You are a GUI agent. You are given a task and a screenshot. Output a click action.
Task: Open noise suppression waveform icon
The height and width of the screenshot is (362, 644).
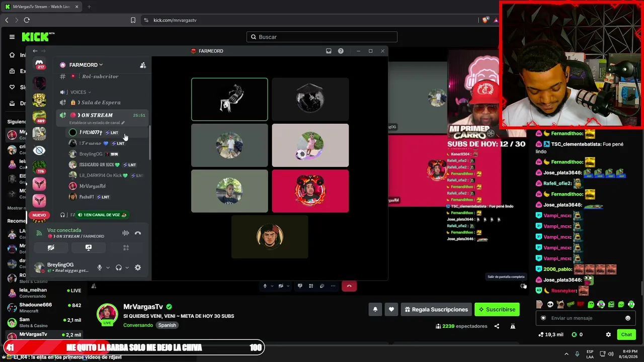coord(126,233)
